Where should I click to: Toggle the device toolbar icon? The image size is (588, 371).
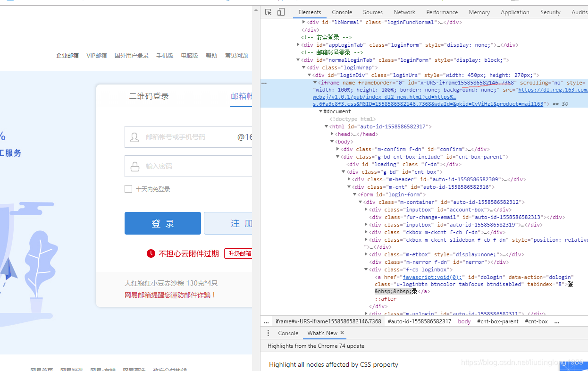(x=281, y=12)
